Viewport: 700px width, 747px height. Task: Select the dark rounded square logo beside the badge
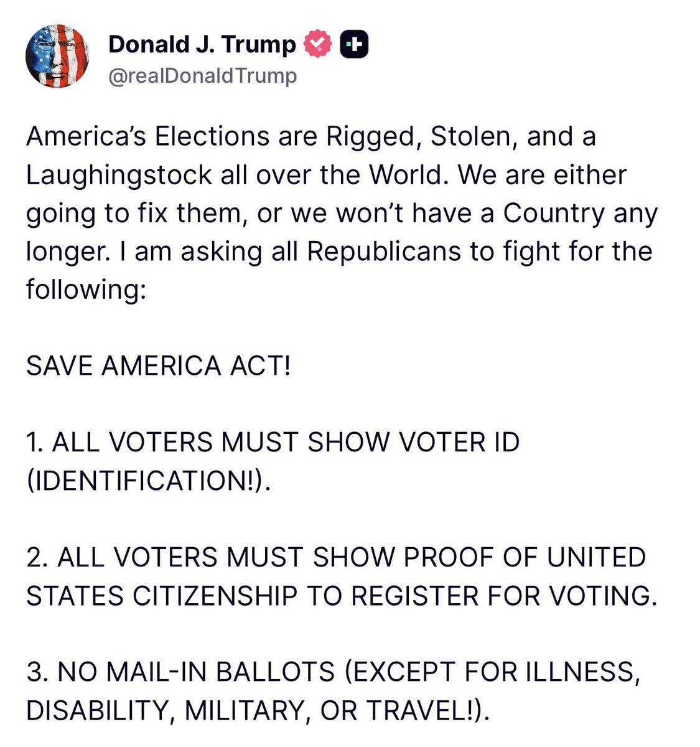click(353, 44)
